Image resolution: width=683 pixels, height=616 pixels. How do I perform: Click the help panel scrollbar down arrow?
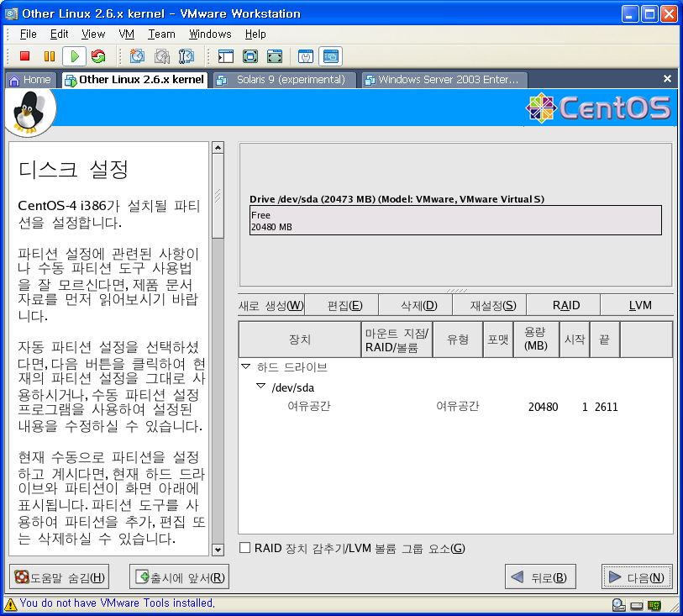[x=218, y=550]
